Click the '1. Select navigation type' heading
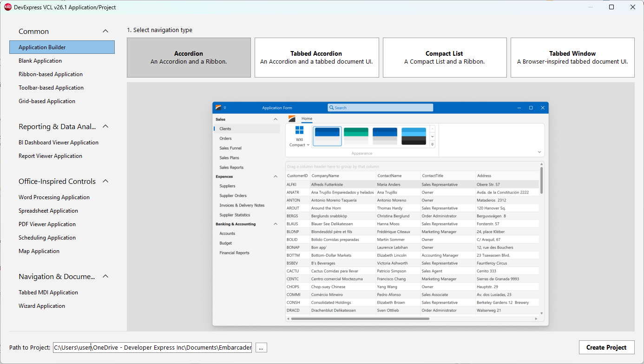The width and height of the screenshot is (644, 364). [x=160, y=30]
